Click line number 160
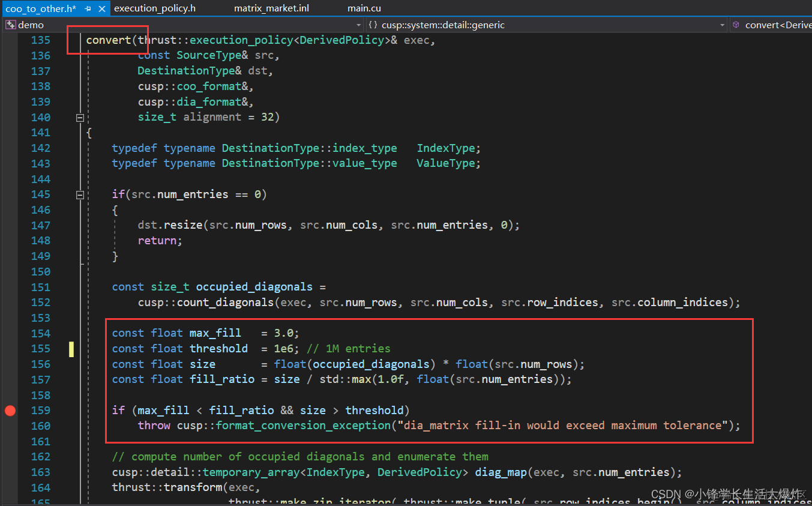The image size is (812, 506). coord(41,426)
